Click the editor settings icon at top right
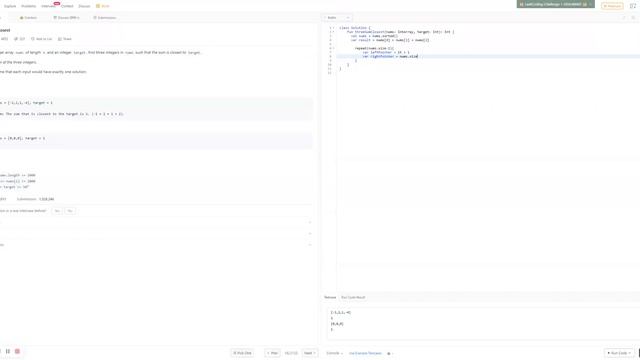 click(x=633, y=18)
